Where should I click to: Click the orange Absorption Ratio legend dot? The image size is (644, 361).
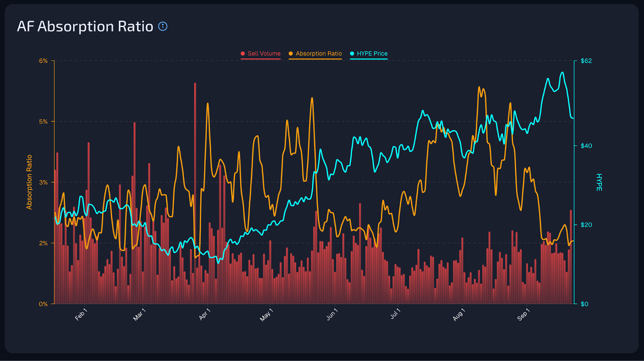pos(291,54)
